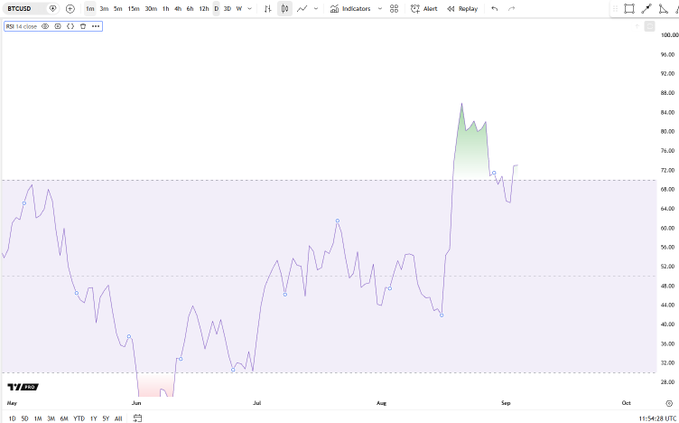Select the 3m timeframe
Screen dimensions: 679x423
(104, 9)
